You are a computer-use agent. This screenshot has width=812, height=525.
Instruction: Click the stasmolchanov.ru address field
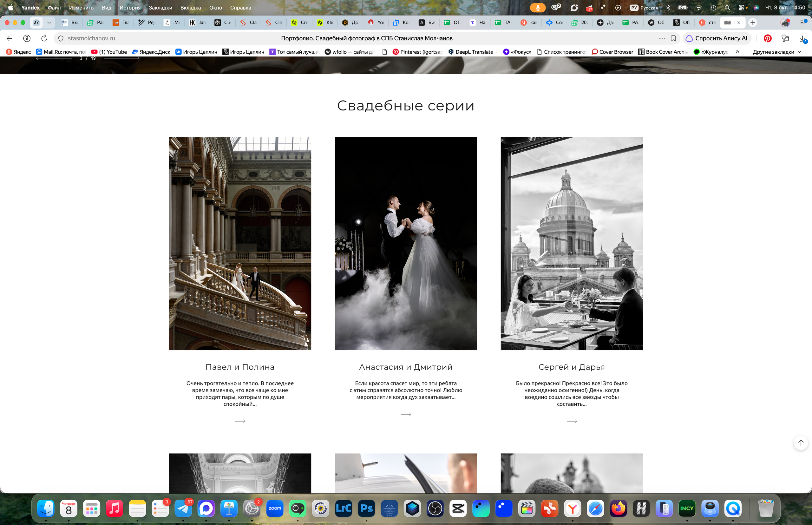pyautogui.click(x=91, y=38)
